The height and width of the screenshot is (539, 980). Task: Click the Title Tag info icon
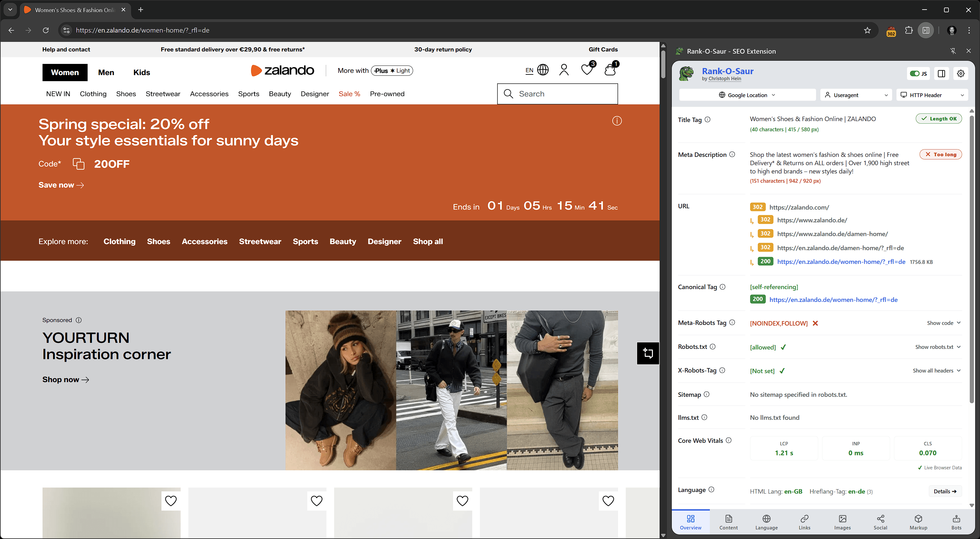[707, 119]
